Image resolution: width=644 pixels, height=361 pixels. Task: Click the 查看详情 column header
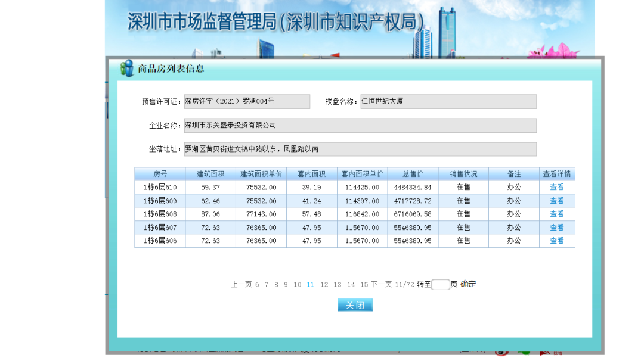pyautogui.click(x=557, y=174)
